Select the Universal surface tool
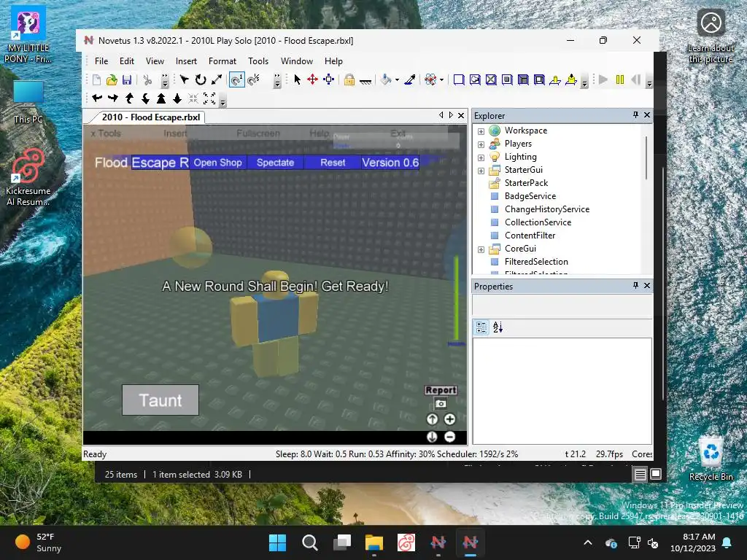The height and width of the screenshot is (560, 747). (x=539, y=79)
